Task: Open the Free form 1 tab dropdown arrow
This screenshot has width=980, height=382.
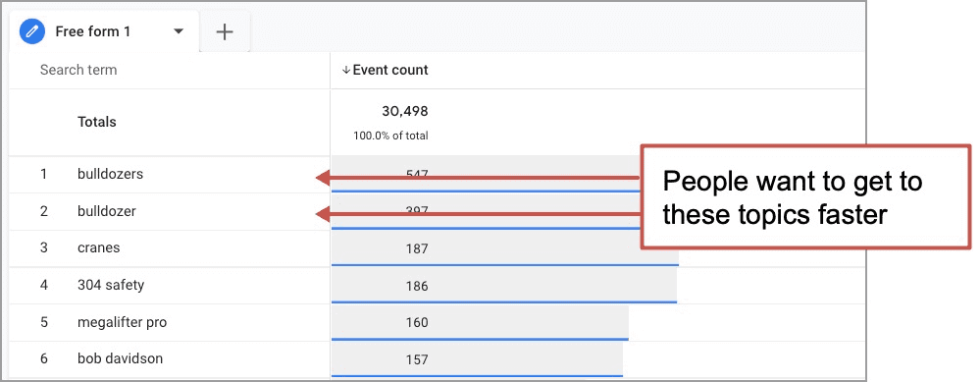Action: 179,31
